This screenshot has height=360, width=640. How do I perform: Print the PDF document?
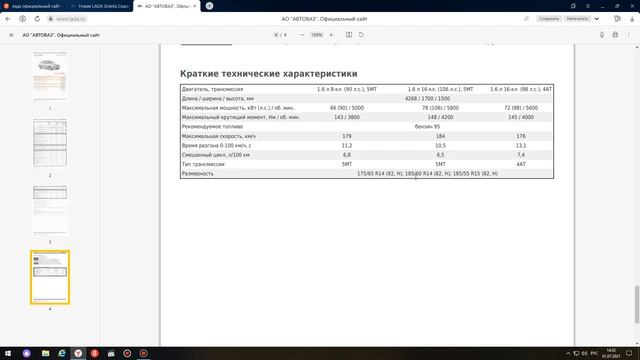coord(615,35)
